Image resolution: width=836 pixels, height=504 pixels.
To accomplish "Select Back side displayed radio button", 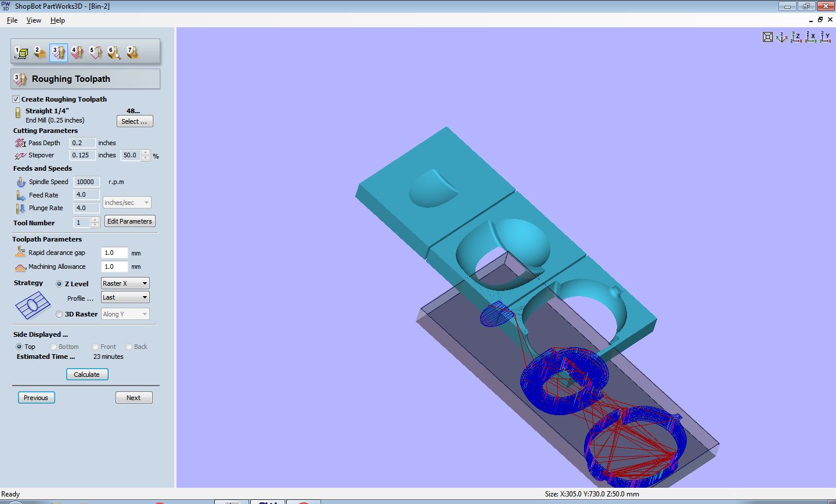I will pos(129,347).
